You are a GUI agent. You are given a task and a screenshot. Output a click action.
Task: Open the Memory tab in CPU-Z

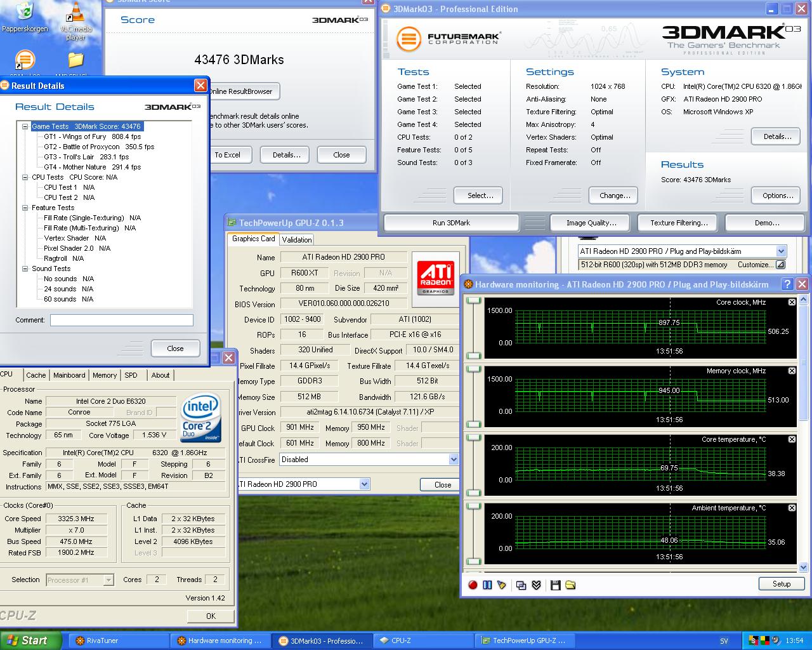pos(105,375)
